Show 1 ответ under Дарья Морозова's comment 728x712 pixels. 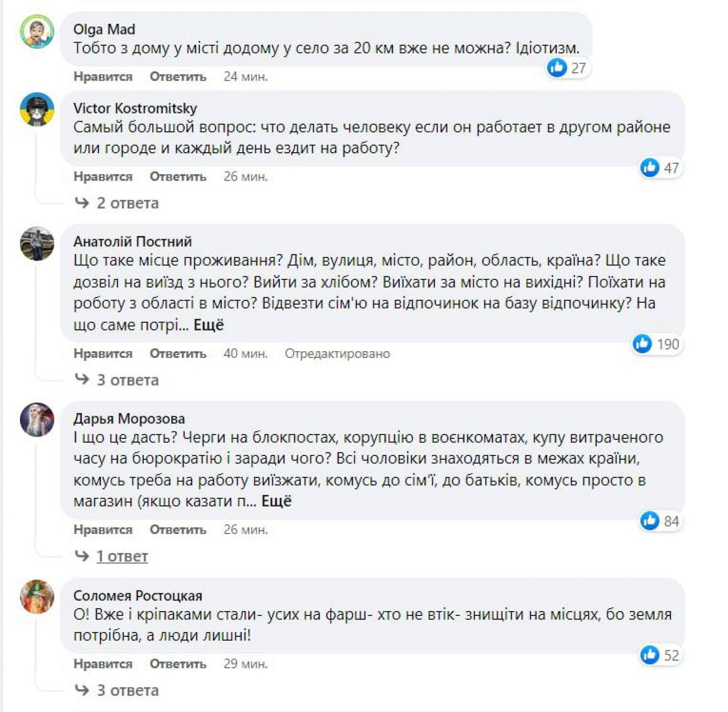pyautogui.click(x=122, y=556)
